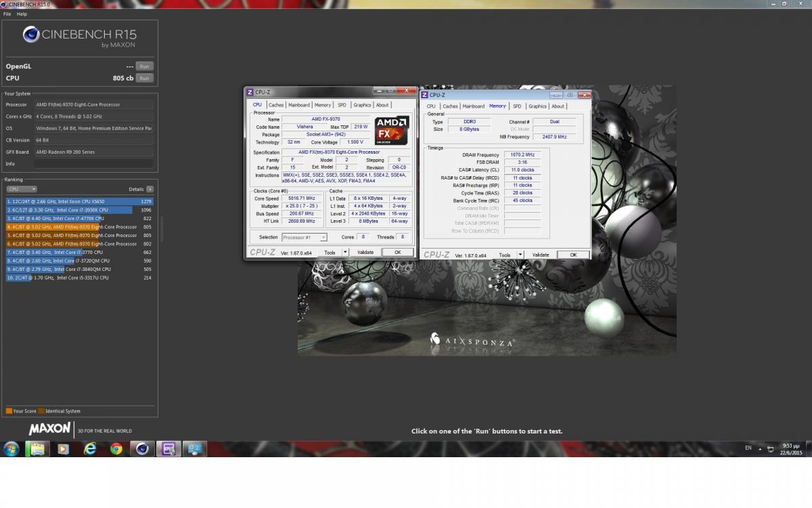Click OK in the left CPU-Z window
The image size is (812, 508).
(x=397, y=253)
